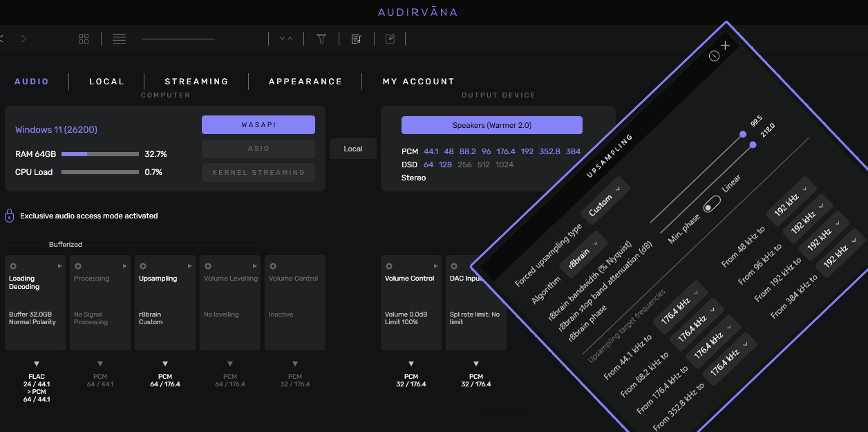Select Kernel Streaming driver mode

(258, 173)
